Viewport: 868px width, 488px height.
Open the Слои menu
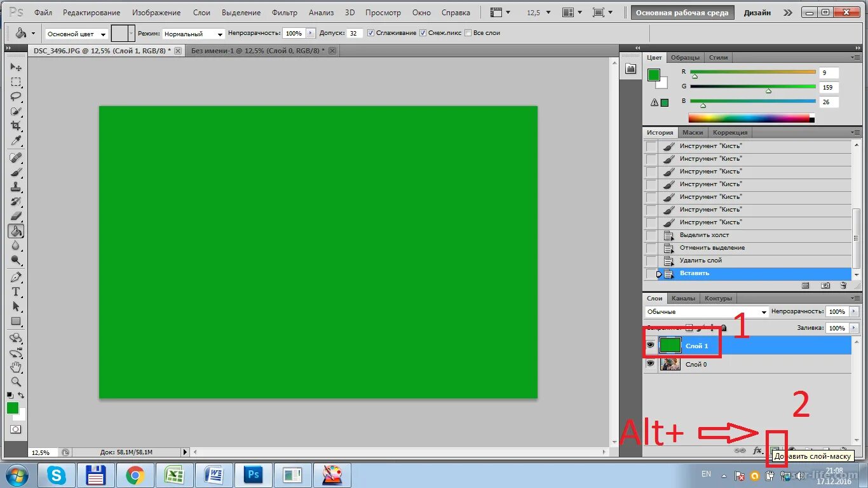pos(201,13)
